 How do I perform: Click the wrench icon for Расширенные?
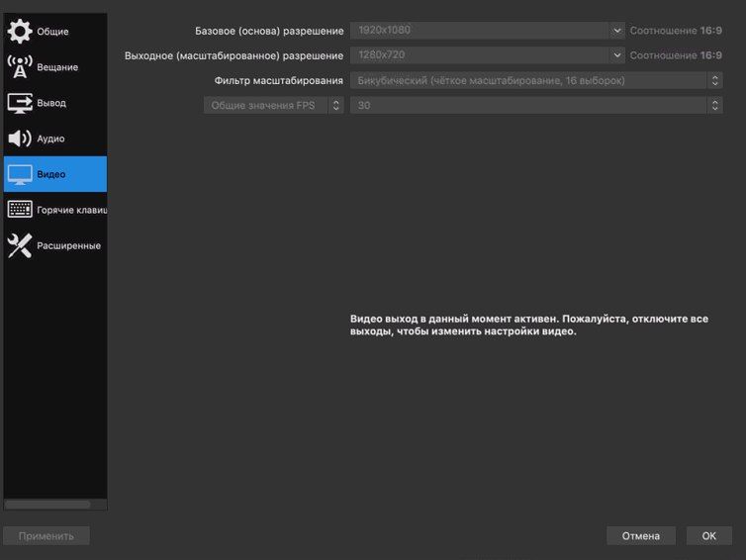pos(20,245)
